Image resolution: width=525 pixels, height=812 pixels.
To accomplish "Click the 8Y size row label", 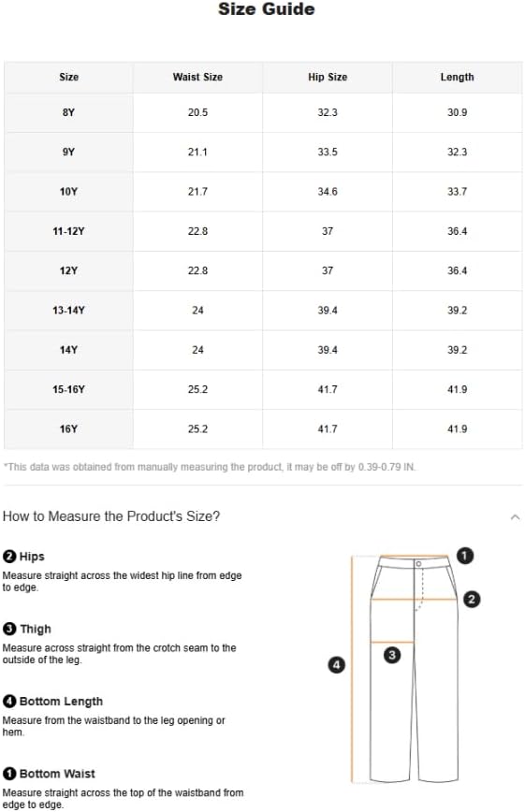I will (x=68, y=112).
